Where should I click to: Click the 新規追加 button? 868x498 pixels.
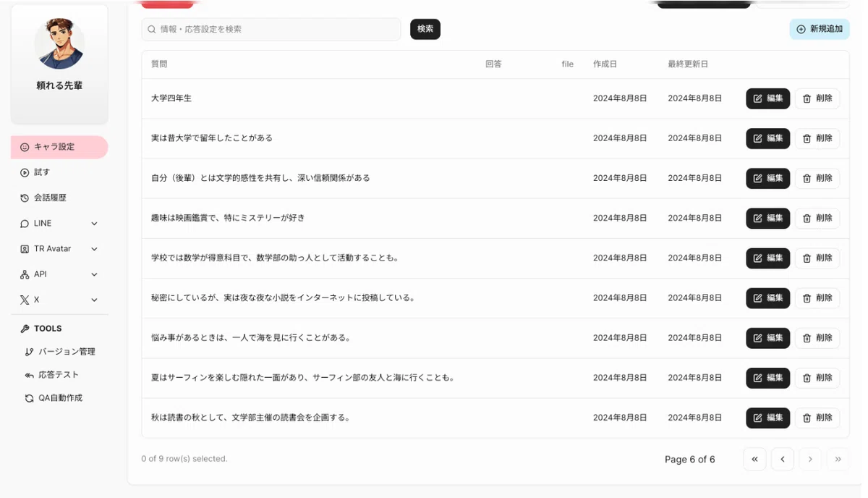click(820, 29)
